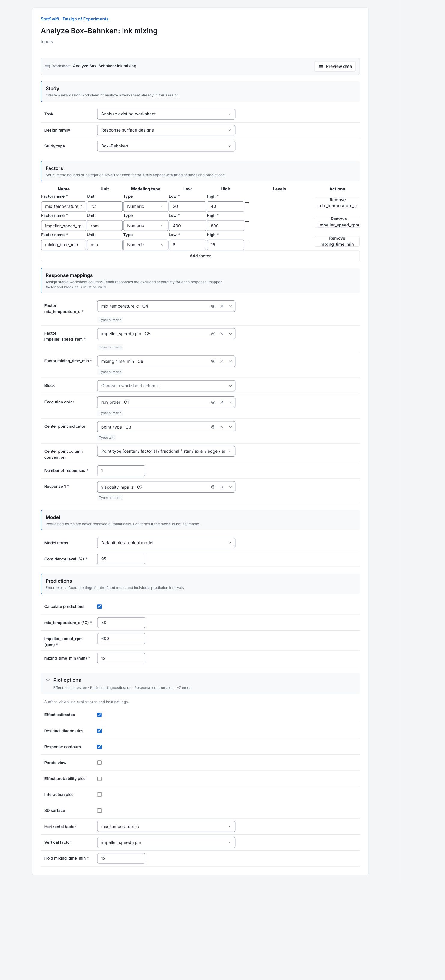Clear the impeller_speed_rpm · C5 mapping
This screenshot has height=980, width=445.
pos(221,334)
